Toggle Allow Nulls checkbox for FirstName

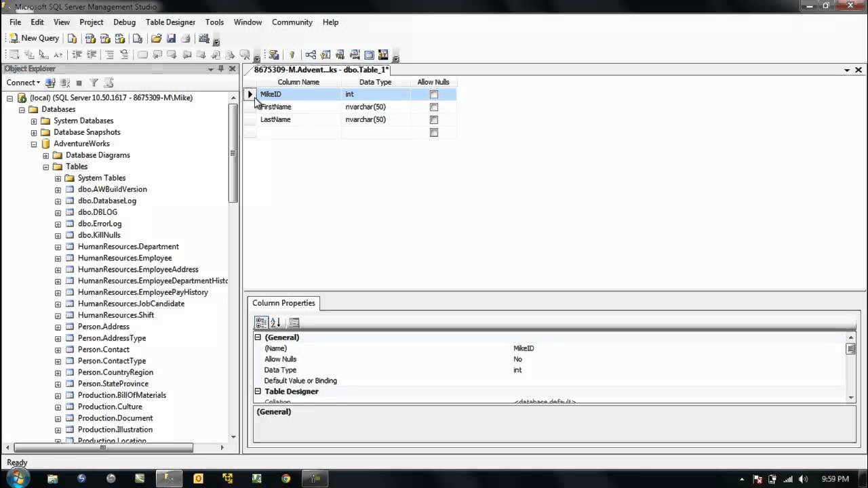pos(434,107)
